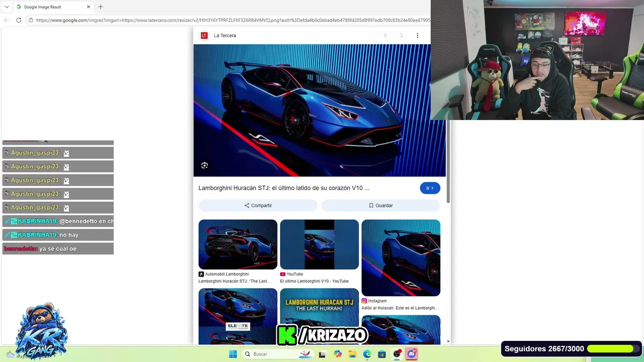Image resolution: width=644 pixels, height=362 pixels.
Task: Open 'Adiós al Huracan' Instagram caption
Action: tap(400, 308)
